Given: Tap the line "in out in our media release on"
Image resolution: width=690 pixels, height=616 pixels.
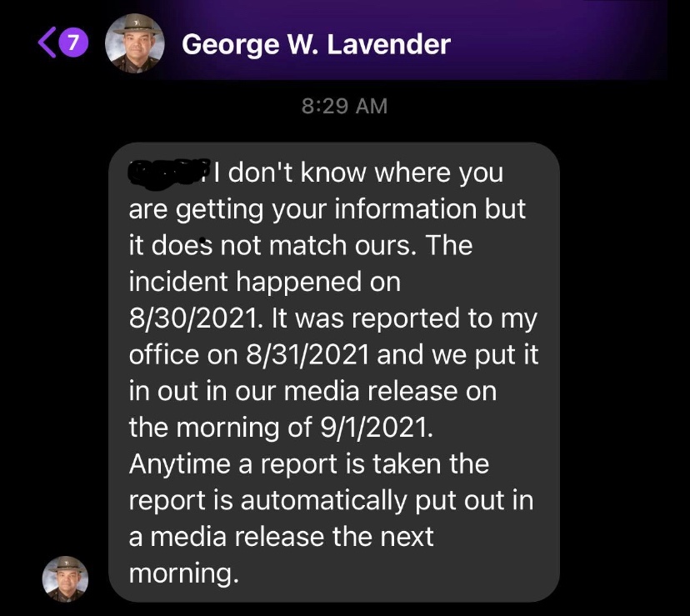Looking at the screenshot, I should tap(312, 391).
